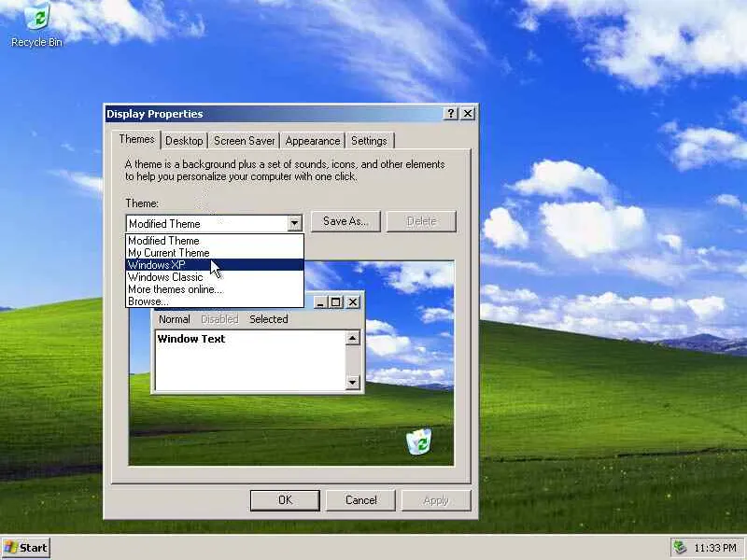Click Normal in the preview menu

click(x=175, y=319)
